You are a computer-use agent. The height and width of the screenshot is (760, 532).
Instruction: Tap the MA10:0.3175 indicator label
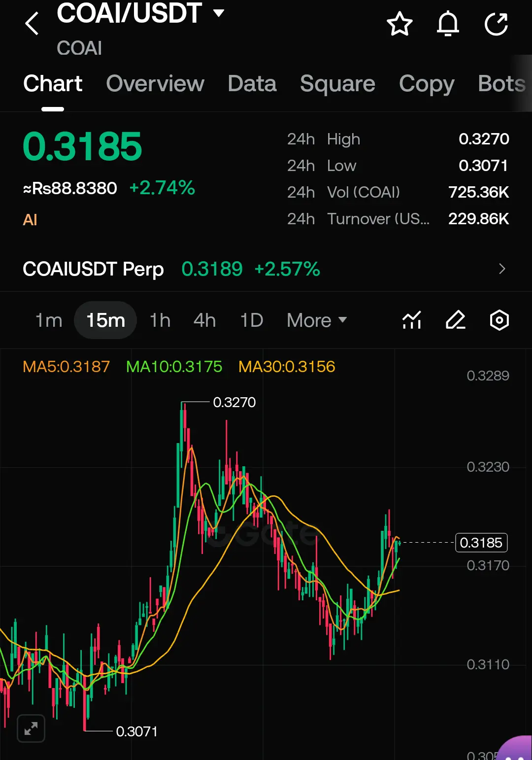174,367
